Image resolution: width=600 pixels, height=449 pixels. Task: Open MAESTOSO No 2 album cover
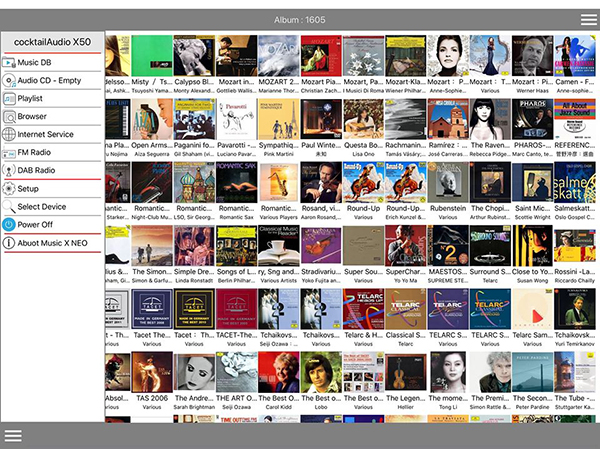tap(448, 246)
